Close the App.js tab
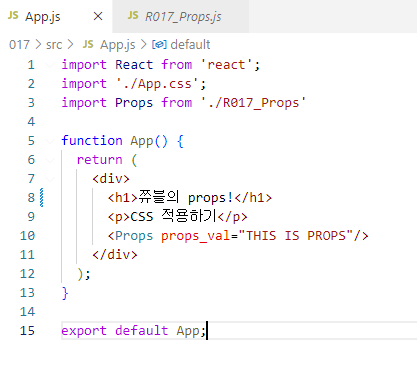Viewport: 417px width, 368px height. [98, 16]
